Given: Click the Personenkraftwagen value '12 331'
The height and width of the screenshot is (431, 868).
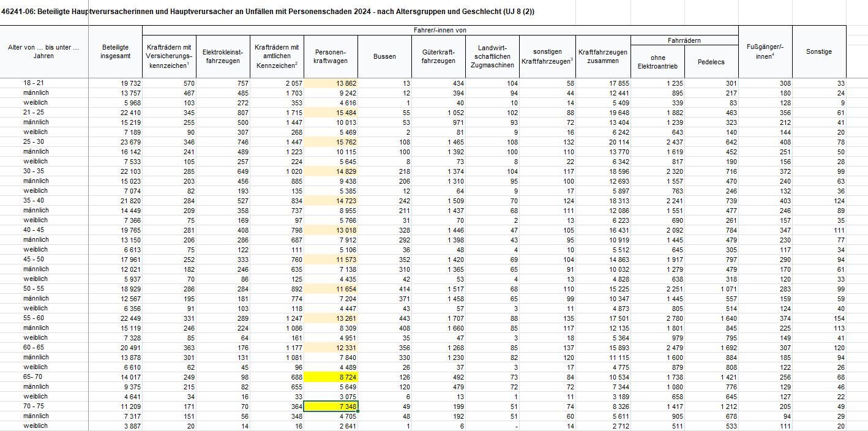Looking at the screenshot, I should point(331,347).
